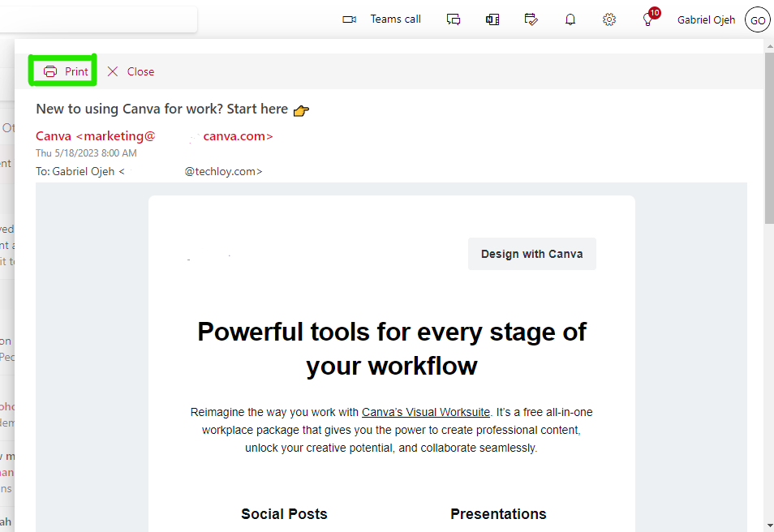Click the Design with Canva button

click(x=532, y=254)
